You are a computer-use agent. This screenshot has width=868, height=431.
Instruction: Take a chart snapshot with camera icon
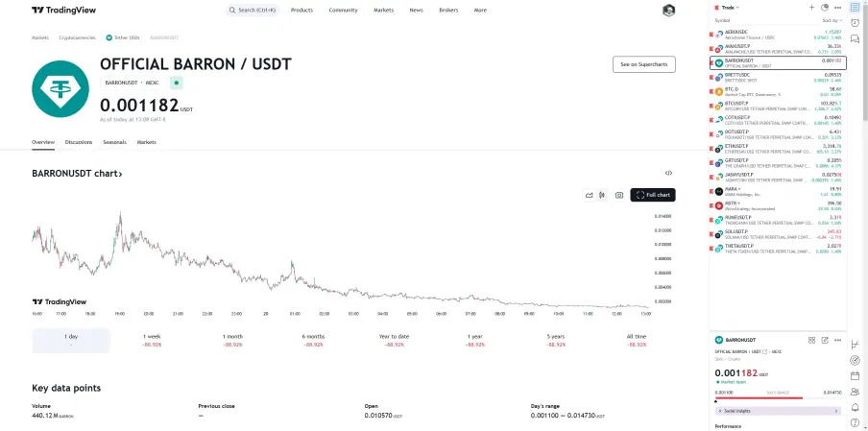[x=619, y=195]
